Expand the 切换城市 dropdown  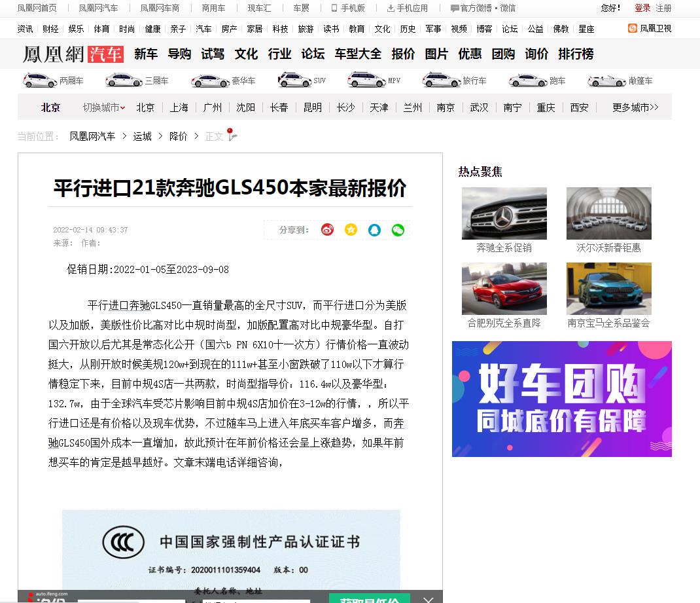pyautogui.click(x=103, y=107)
